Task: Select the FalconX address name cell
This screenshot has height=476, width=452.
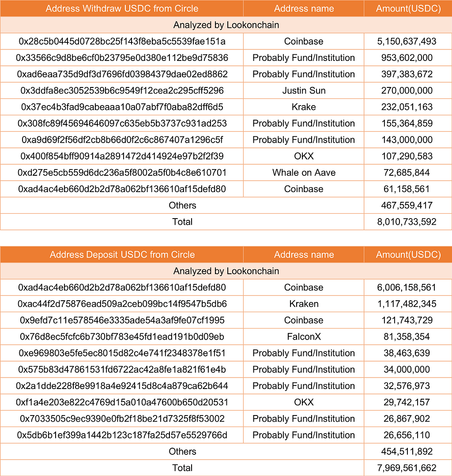Action: (x=304, y=336)
